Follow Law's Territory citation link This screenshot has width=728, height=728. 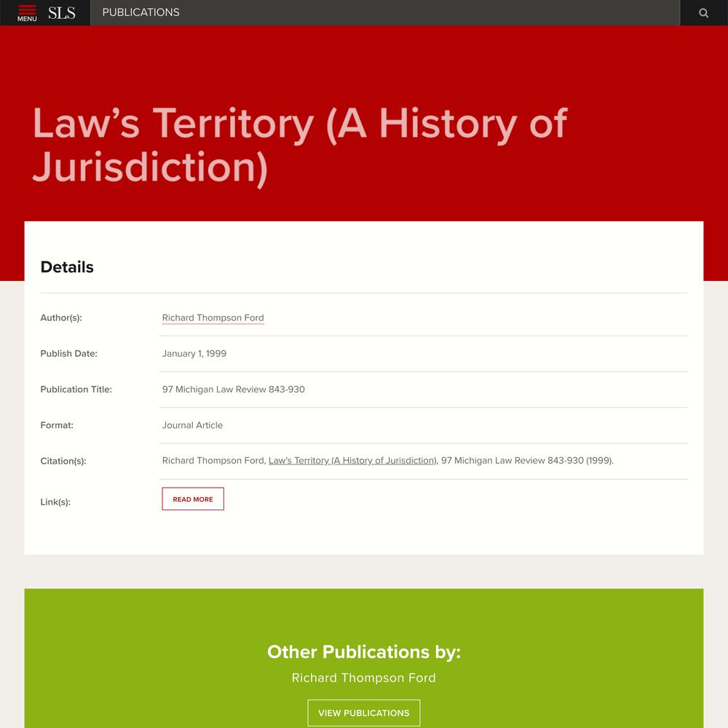[x=352, y=461]
